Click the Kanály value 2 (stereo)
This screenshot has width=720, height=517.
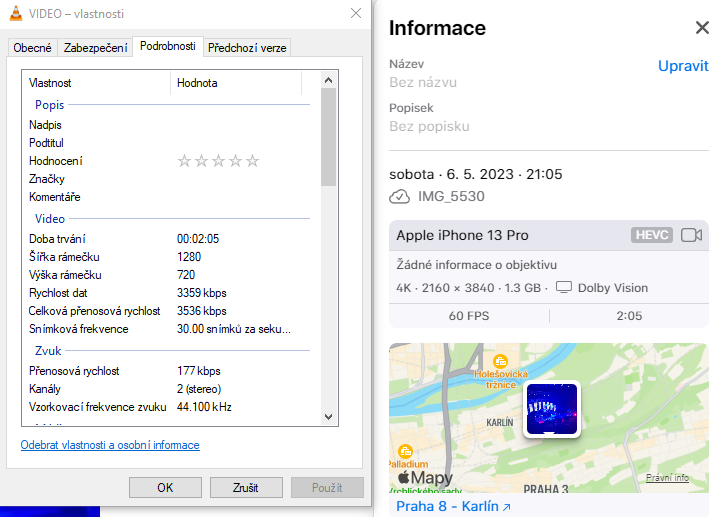(199, 389)
